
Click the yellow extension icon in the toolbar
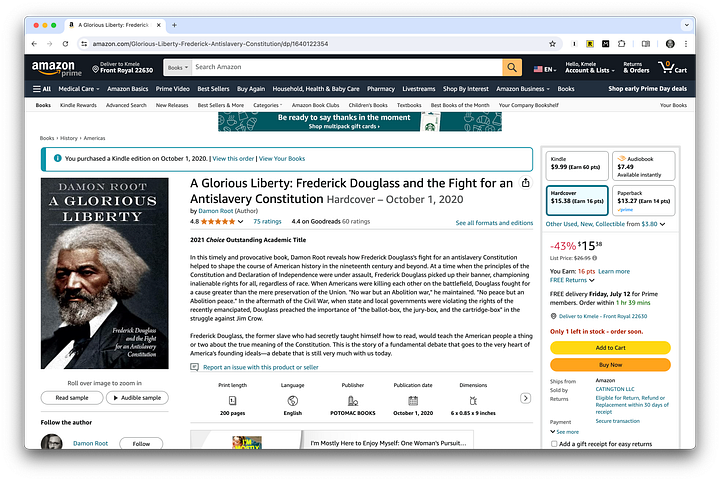pos(590,44)
